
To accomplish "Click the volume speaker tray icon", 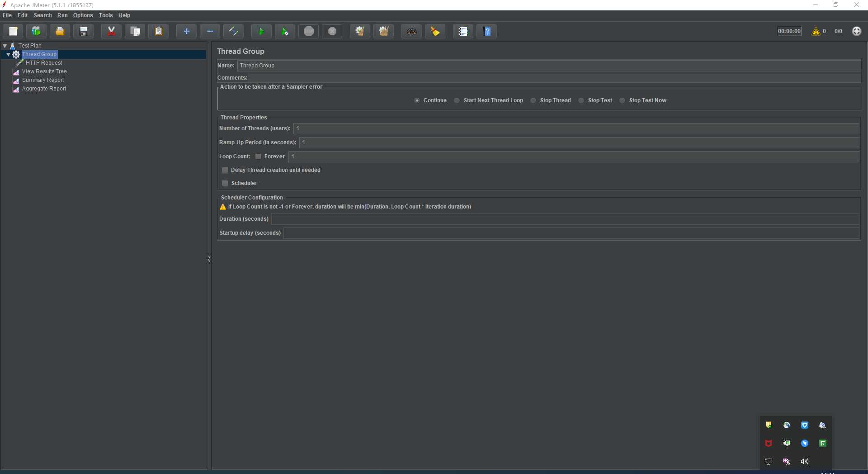I will (805, 461).
